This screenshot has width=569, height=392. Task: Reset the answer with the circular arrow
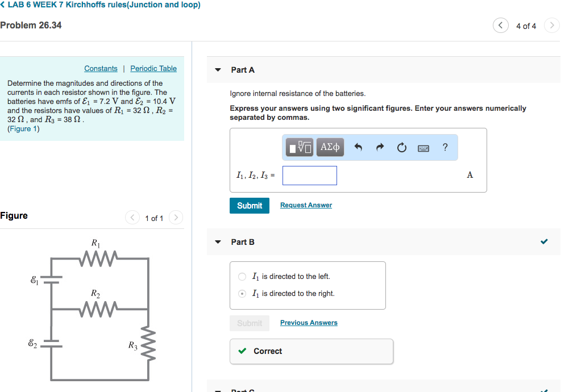pyautogui.click(x=401, y=148)
